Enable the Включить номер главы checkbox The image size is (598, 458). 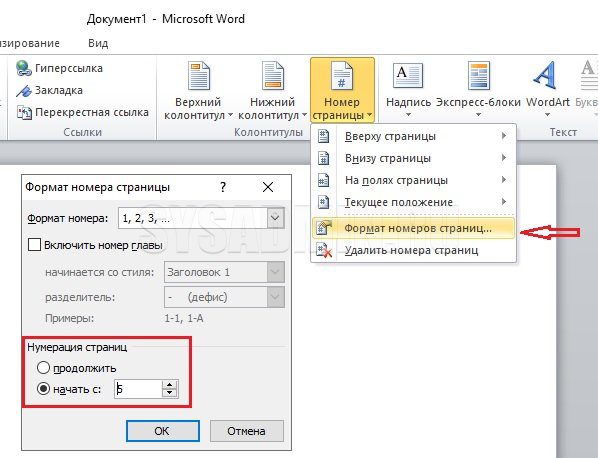[x=34, y=245]
